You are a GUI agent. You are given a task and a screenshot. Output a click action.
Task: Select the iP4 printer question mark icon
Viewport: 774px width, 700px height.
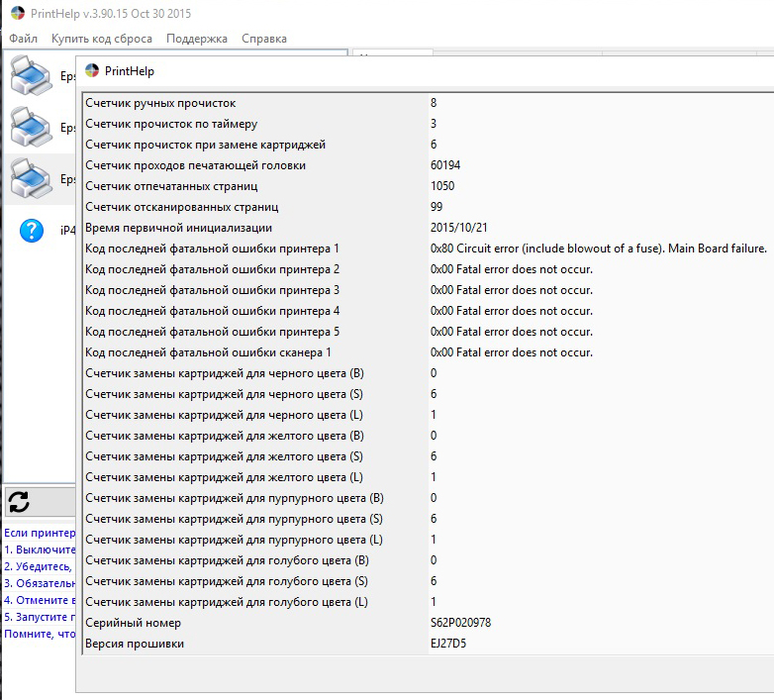tap(32, 231)
